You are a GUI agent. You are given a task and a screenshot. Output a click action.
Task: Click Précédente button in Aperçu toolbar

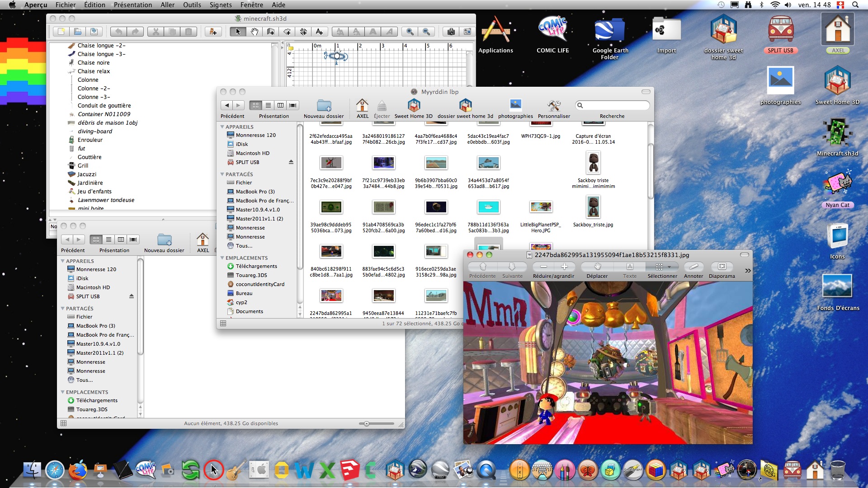(482, 267)
